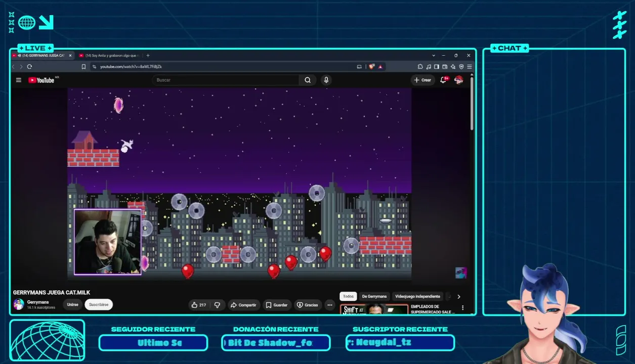Open the Leo AI sparkle icon
This screenshot has width=635, height=364.
pos(453,67)
